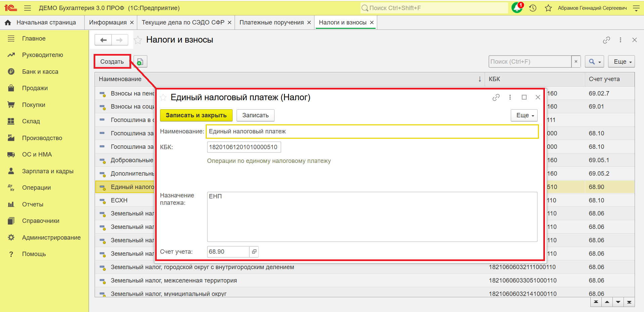
Task: Open Операции по единому налоговому платежу link
Action: point(269,161)
